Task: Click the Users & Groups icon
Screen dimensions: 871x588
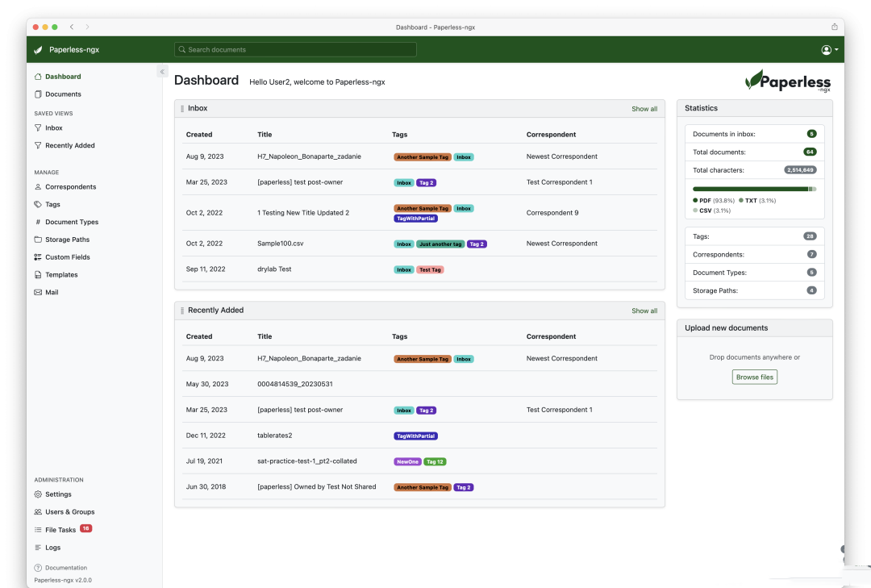Action: 38,512
